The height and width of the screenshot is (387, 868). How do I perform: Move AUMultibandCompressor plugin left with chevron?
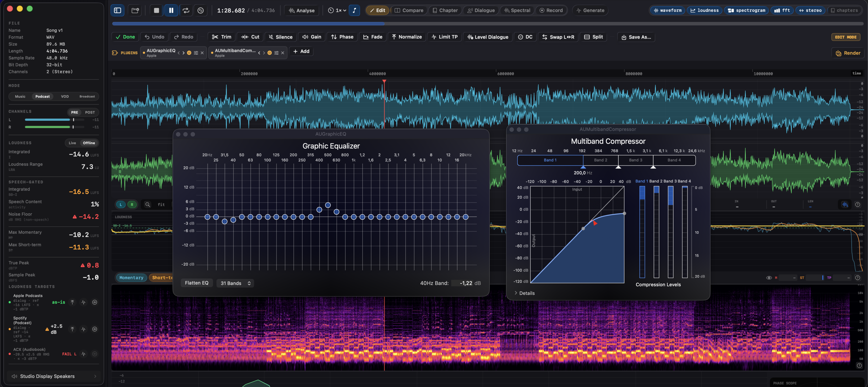coord(259,53)
